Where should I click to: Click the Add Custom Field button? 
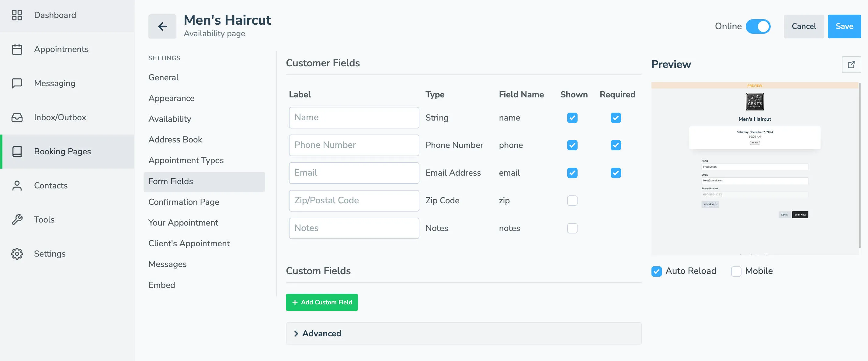321,302
